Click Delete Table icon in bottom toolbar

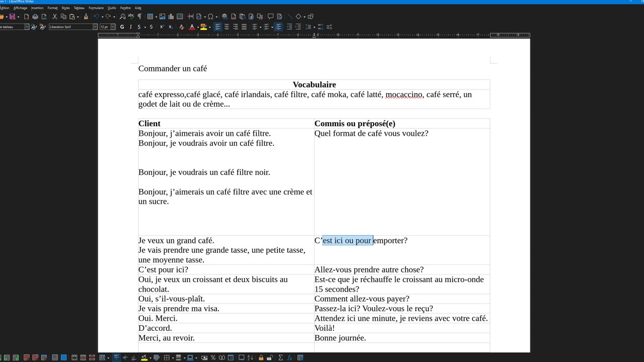pos(44,357)
